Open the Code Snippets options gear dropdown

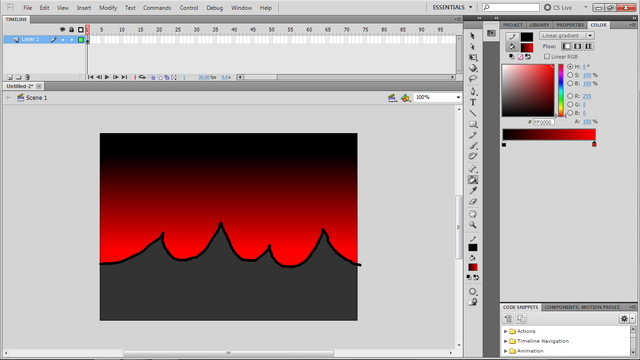point(627,318)
